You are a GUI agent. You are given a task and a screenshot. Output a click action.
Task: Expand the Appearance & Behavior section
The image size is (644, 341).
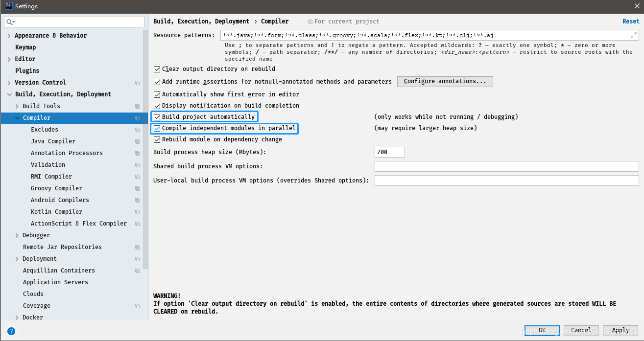point(9,35)
